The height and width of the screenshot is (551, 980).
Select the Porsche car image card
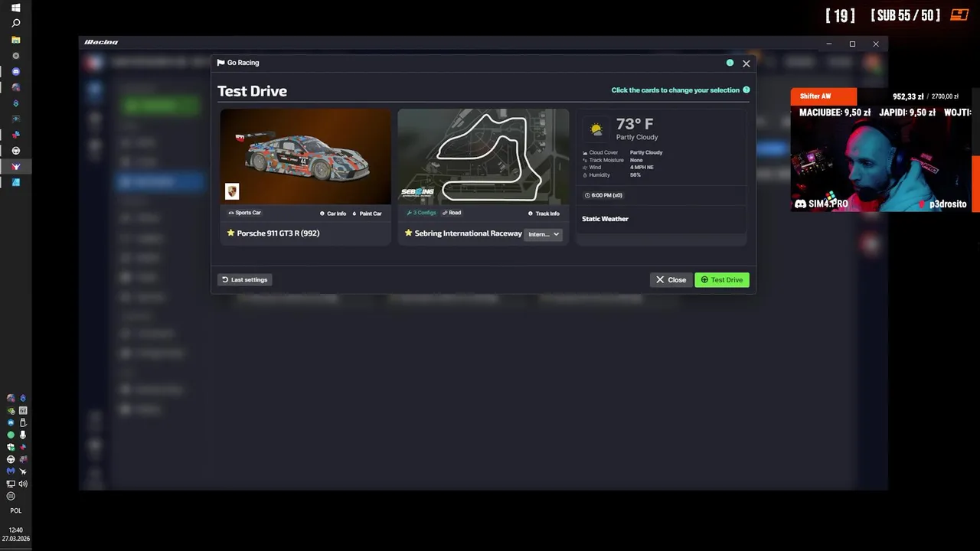[305, 157]
